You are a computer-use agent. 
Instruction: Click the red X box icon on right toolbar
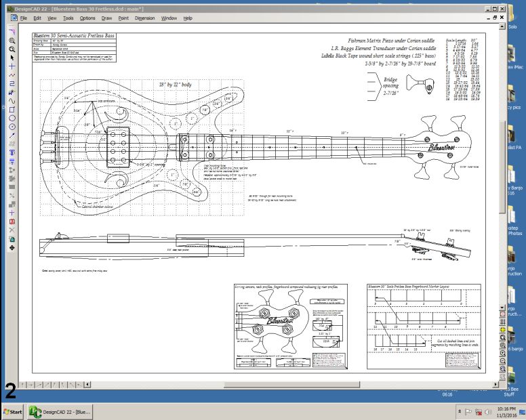coord(502,314)
